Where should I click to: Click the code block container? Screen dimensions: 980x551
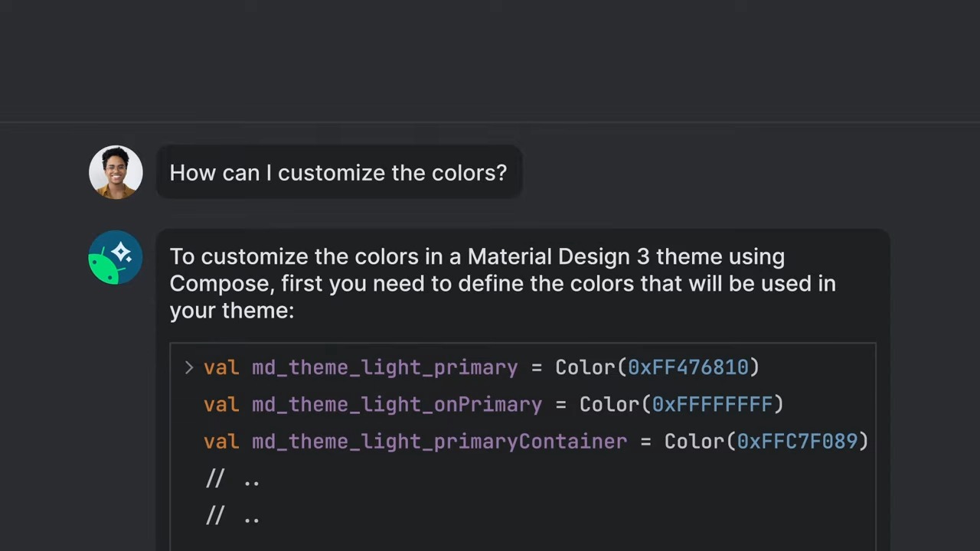[x=523, y=444]
